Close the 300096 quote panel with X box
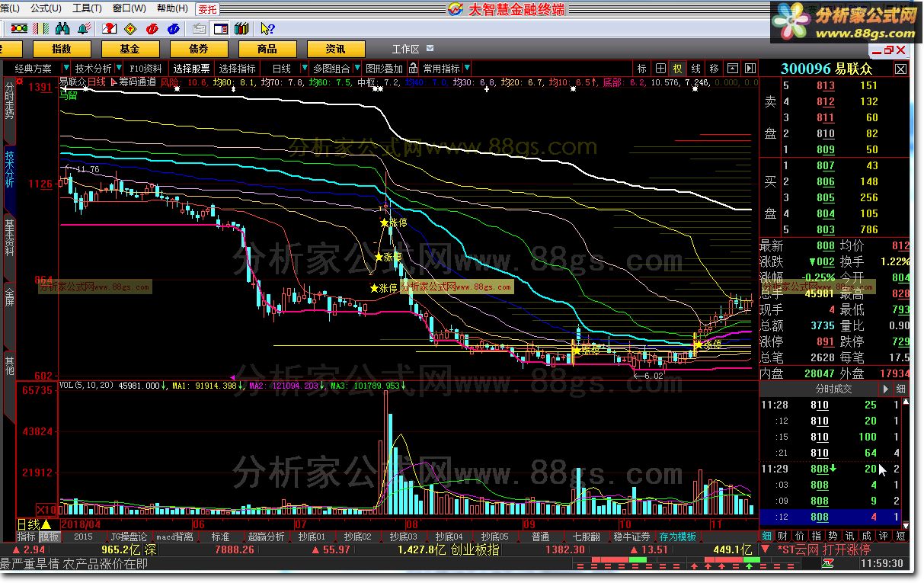Screen dimensions: 924x583 point(900,69)
